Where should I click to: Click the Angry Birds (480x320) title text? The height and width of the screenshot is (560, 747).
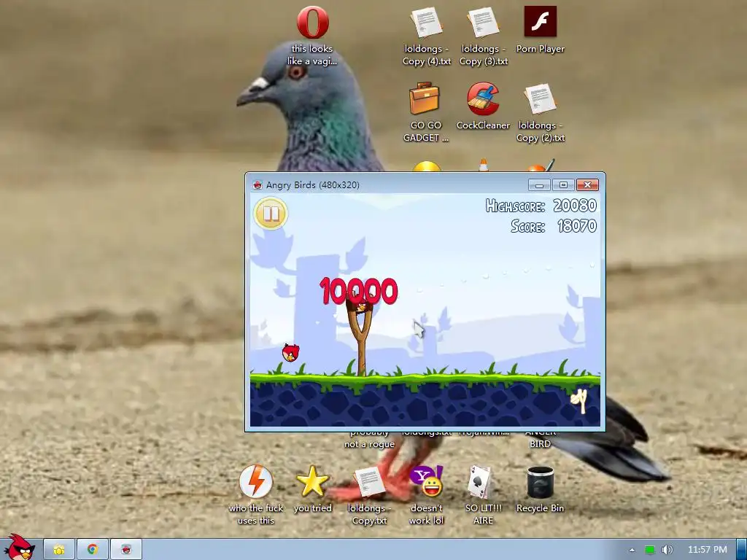tap(312, 184)
